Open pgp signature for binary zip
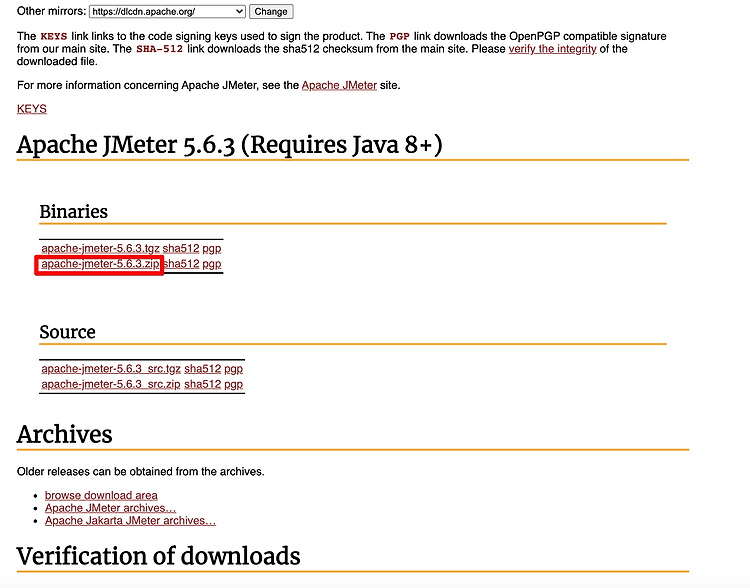This screenshot has width=750, height=588. [212, 264]
